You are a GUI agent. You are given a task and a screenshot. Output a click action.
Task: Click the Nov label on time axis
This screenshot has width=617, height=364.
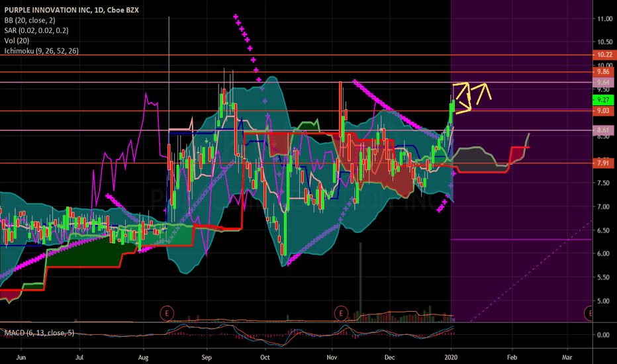click(332, 357)
